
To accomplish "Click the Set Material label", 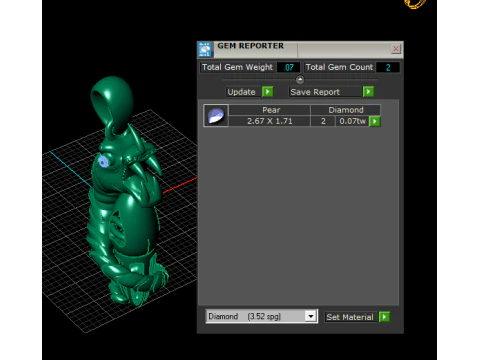I will pyautogui.click(x=350, y=317).
